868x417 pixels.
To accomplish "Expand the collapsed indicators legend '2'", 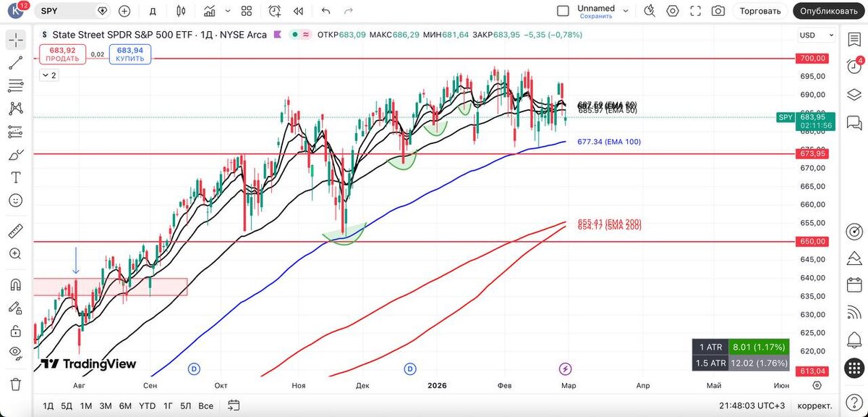I will [49, 75].
